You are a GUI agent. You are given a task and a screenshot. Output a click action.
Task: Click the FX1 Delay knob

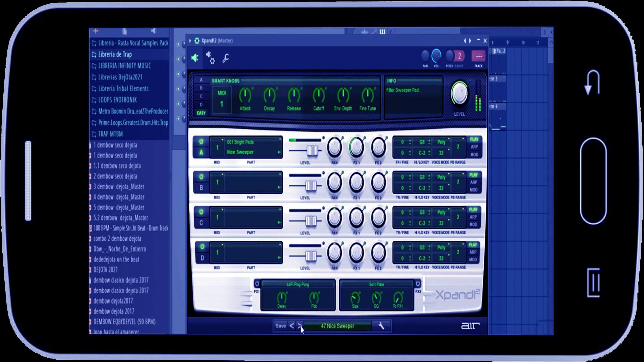point(282,297)
